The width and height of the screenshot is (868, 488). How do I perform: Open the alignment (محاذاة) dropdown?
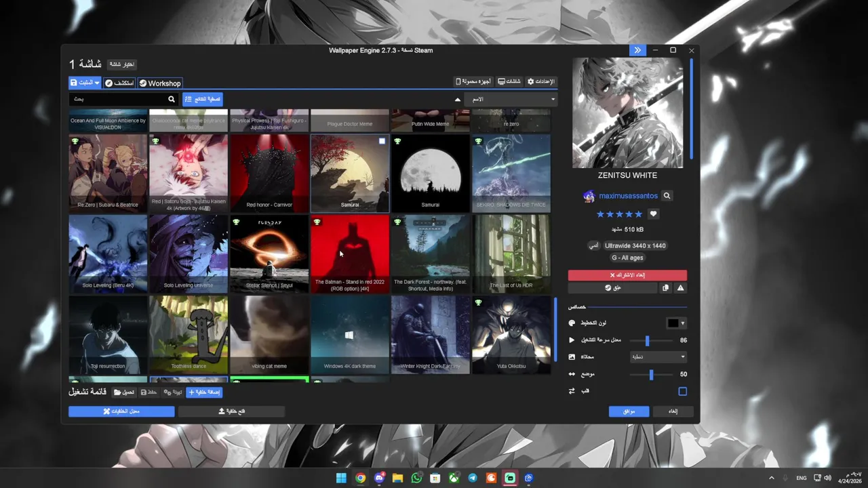tap(658, 357)
